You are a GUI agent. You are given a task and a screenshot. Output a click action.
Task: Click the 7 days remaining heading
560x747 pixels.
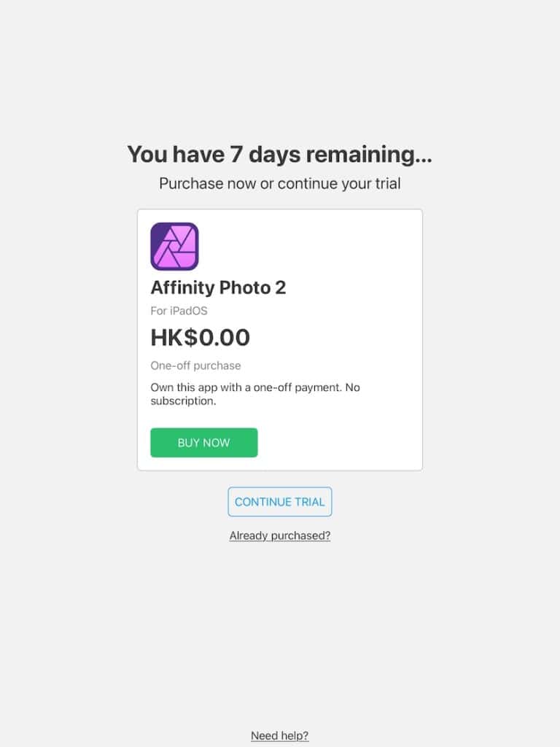point(280,155)
